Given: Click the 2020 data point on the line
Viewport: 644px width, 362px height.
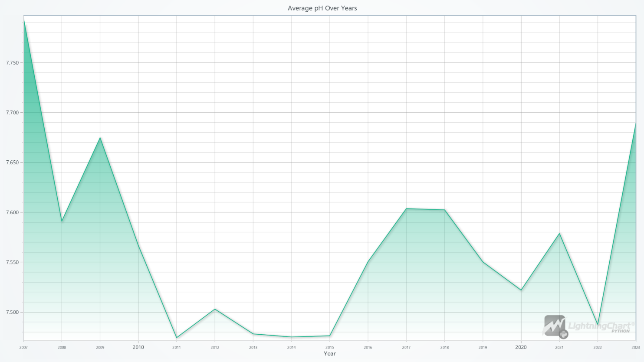Looking at the screenshot, I should (521, 290).
